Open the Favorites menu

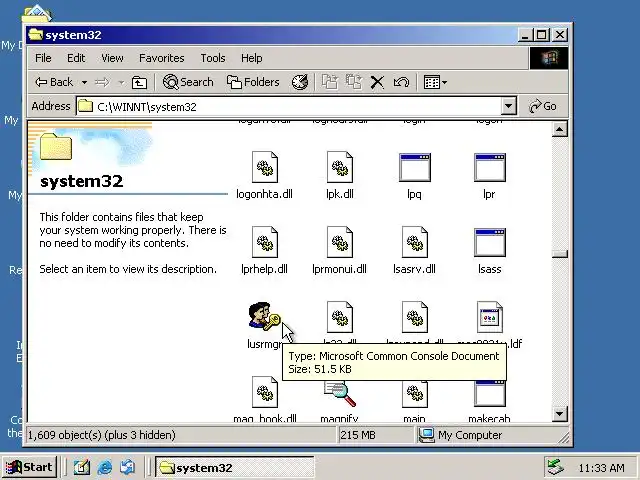click(x=162, y=58)
